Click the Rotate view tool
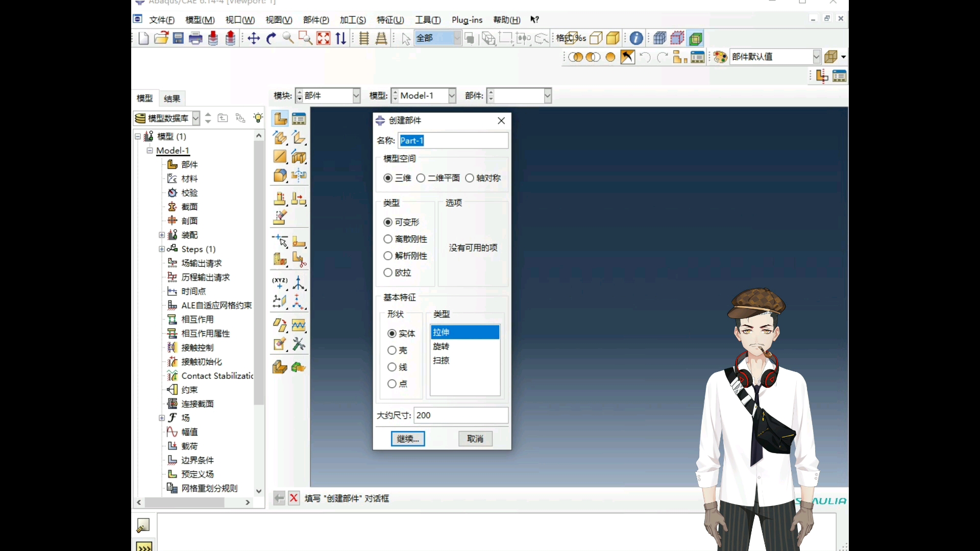This screenshot has width=980, height=551. [271, 38]
